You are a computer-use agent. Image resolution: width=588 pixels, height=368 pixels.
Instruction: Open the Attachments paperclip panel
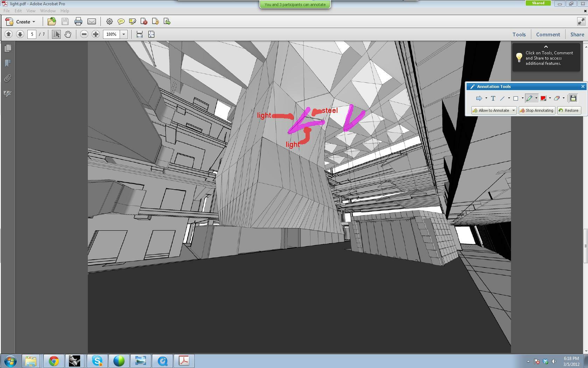[8, 78]
